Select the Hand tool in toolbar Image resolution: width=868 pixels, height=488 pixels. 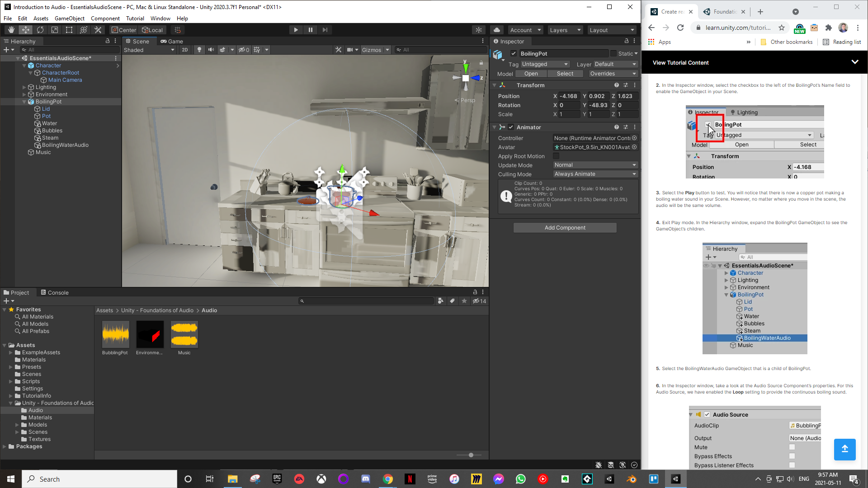(x=11, y=30)
